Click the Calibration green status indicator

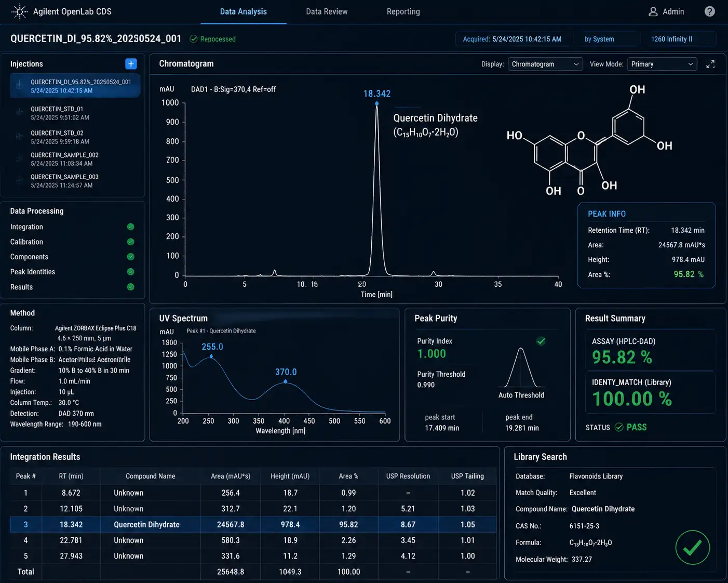click(x=131, y=242)
